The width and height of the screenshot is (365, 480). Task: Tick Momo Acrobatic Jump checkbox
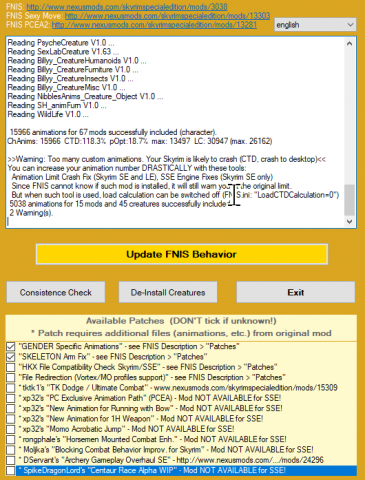point(11,429)
